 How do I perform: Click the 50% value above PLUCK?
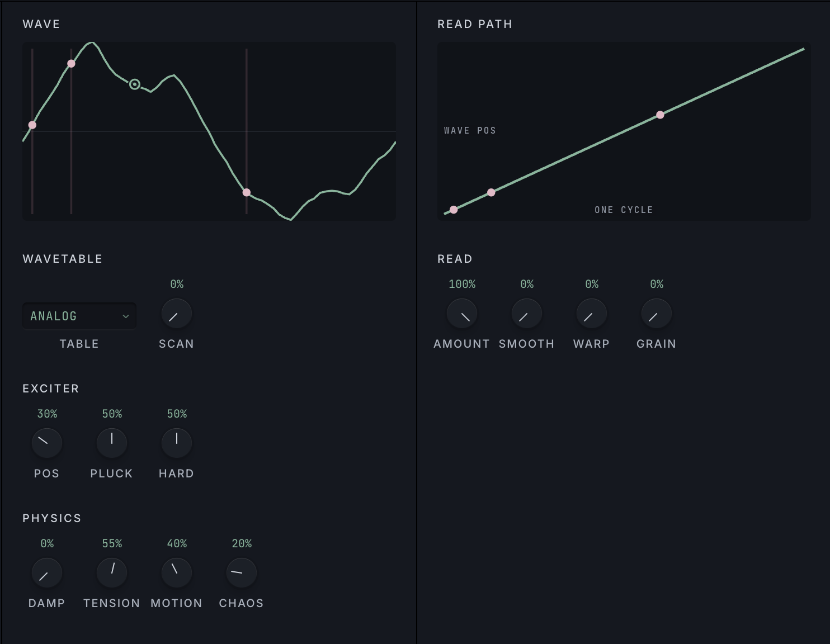112,414
